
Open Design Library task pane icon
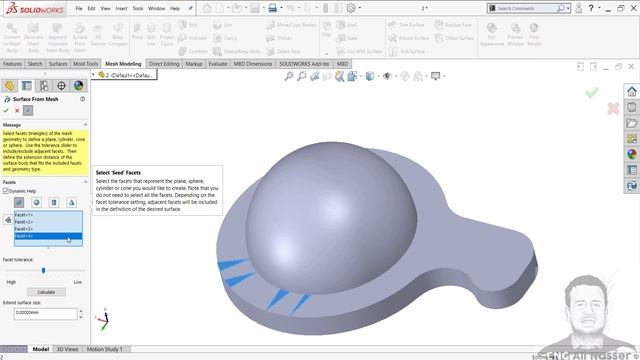coord(632,107)
